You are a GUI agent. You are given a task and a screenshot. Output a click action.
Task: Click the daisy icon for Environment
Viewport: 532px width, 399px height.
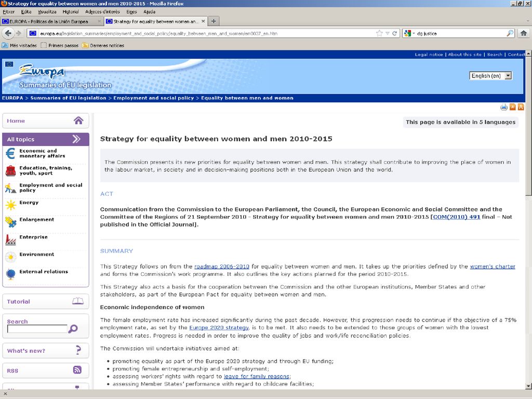(10, 257)
